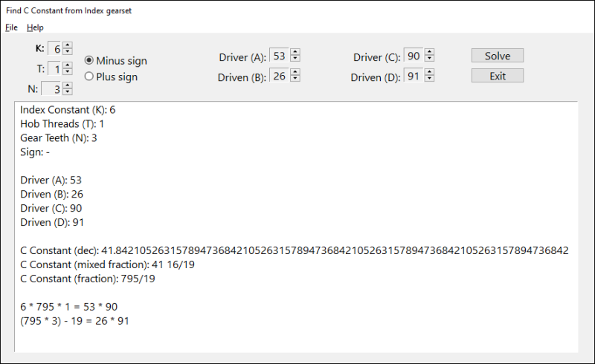Viewport: 595px width, 364px height.
Task: Increase Driver (A) spinner up arrow
Action: pyautogui.click(x=295, y=52)
